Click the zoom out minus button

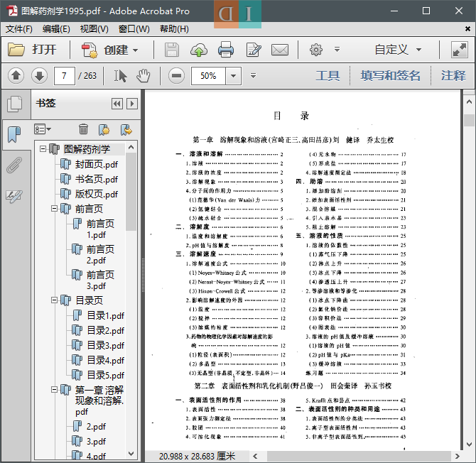176,75
